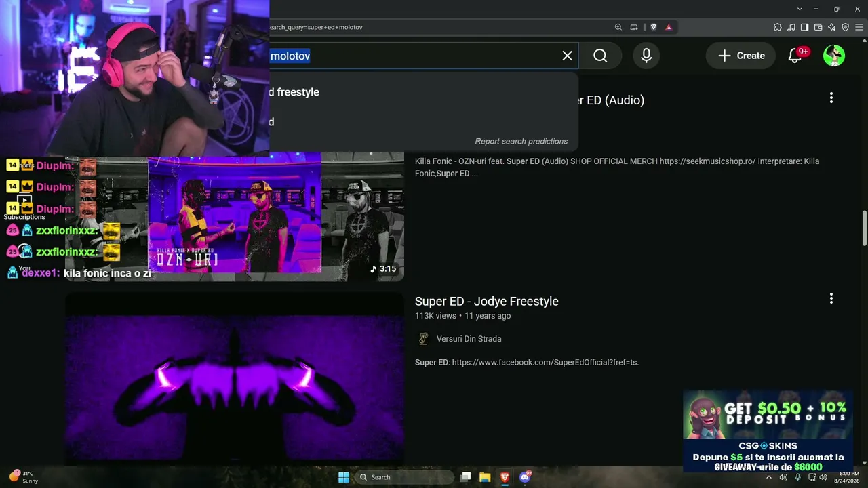Click the URL text in the address bar
Screen dimensions: 868x488
pos(316,27)
